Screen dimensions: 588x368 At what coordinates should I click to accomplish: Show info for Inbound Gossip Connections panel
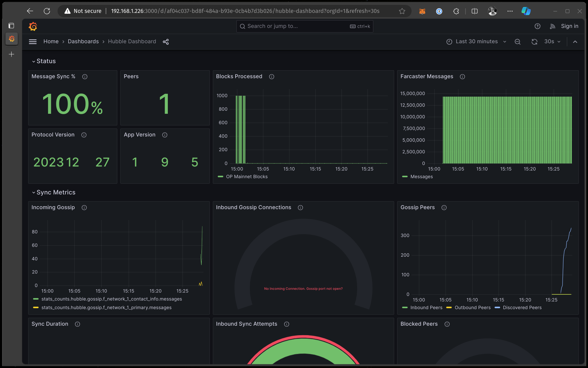(300, 208)
